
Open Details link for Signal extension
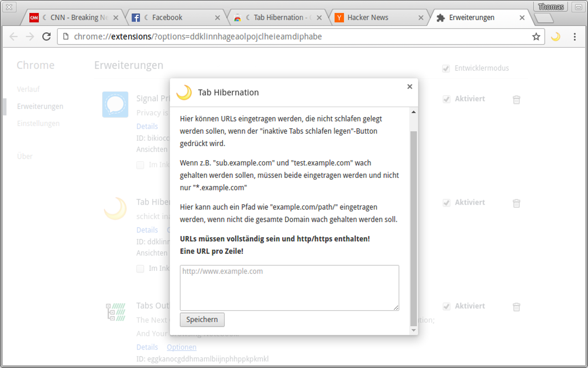pos(147,126)
